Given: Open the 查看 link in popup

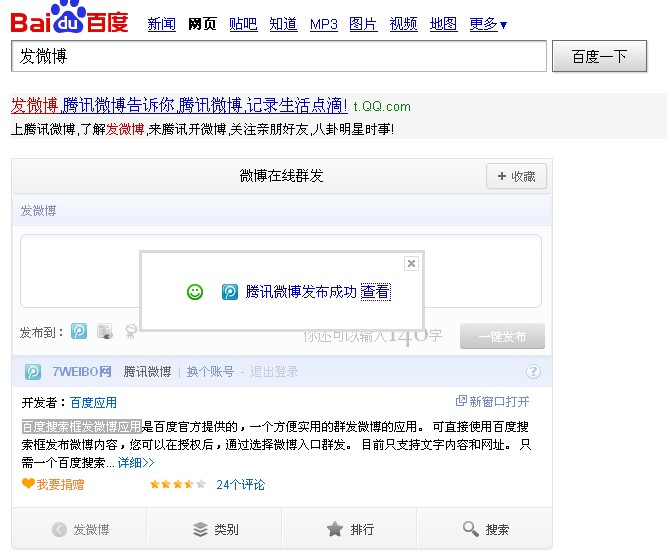Looking at the screenshot, I should 376,292.
